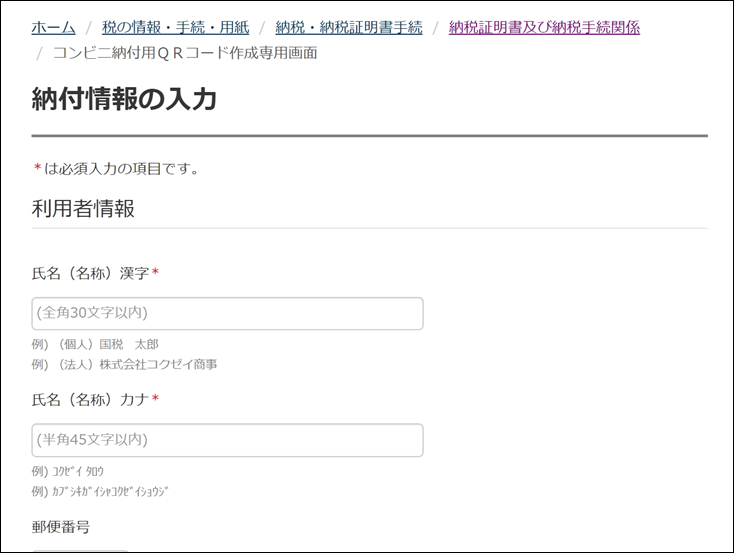Follow 納税証明書及び納税手続関係 link

click(544, 28)
